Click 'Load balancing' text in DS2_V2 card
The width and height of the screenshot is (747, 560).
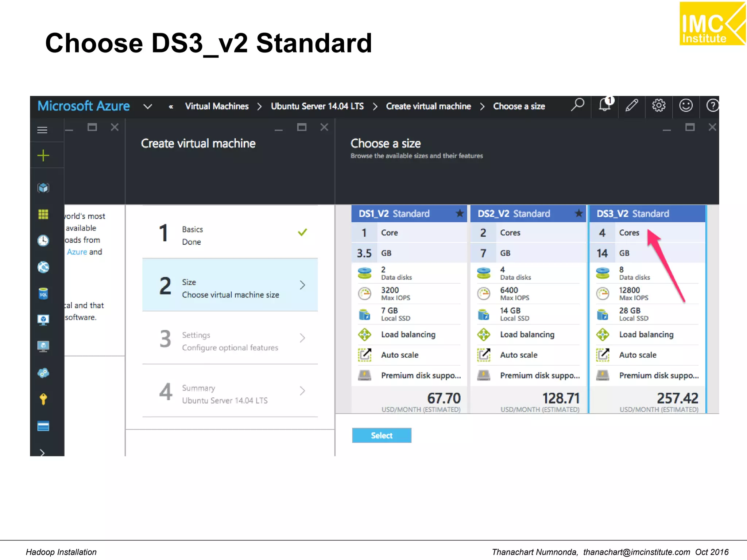(527, 334)
